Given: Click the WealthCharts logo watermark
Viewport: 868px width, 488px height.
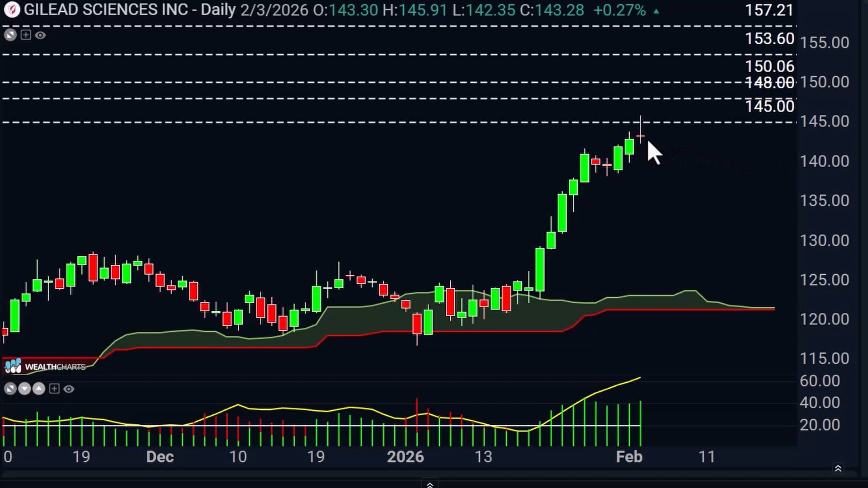Looking at the screenshot, I should pos(45,366).
